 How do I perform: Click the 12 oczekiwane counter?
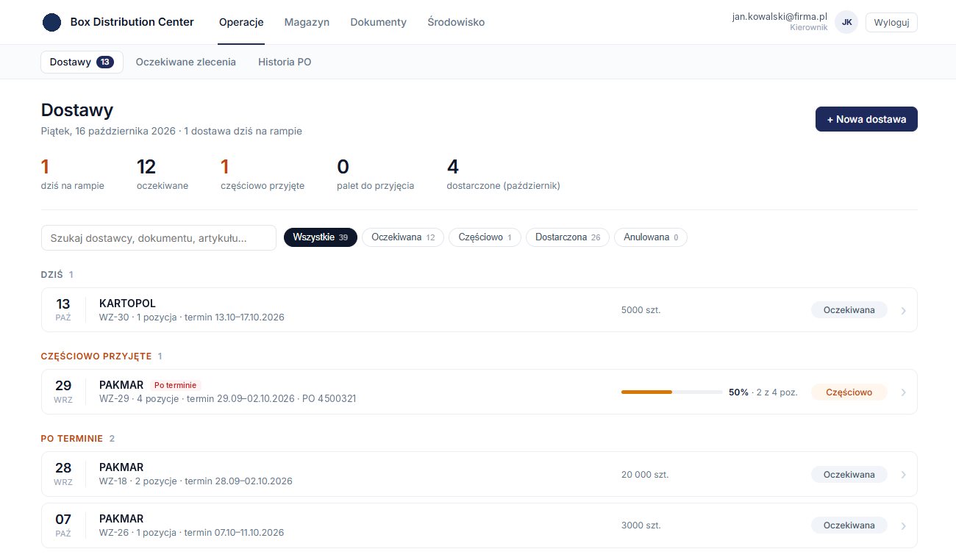pyautogui.click(x=163, y=174)
